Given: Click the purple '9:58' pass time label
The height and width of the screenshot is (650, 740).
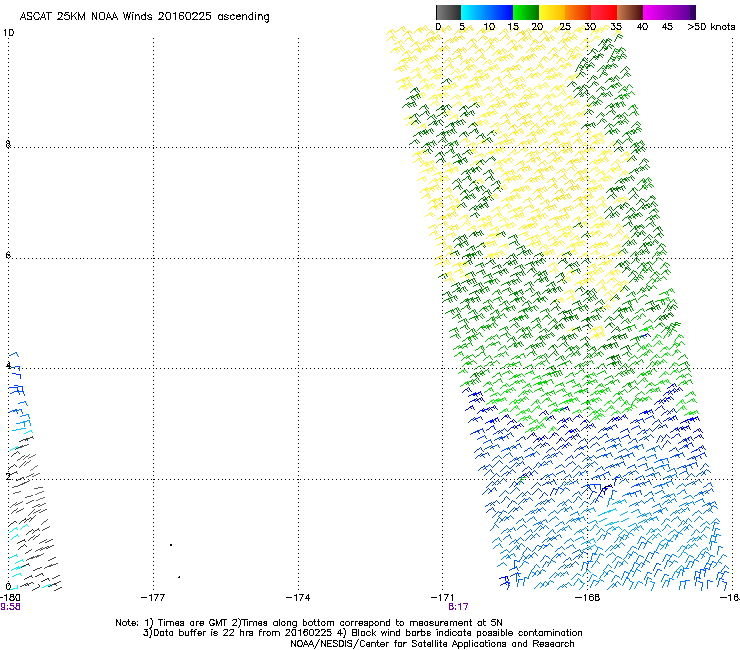Looking at the screenshot, I should click(x=10, y=607).
